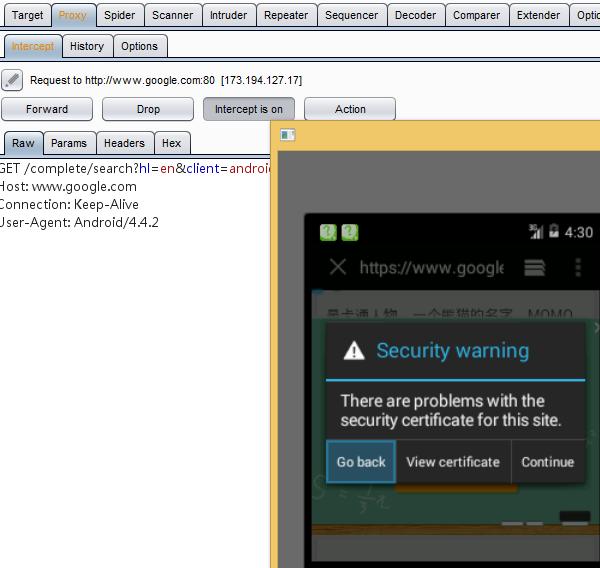Switch to the Repeater tab
The height and width of the screenshot is (568, 600).
click(286, 15)
